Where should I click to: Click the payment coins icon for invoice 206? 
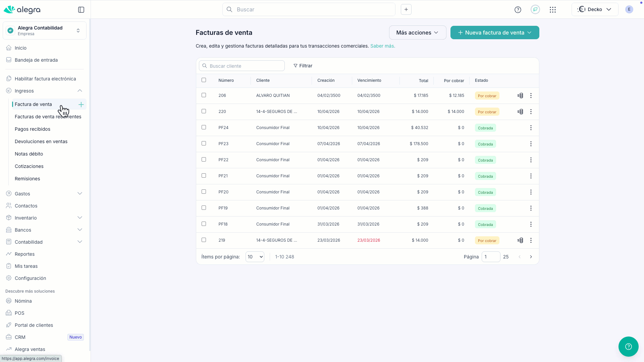tap(520, 96)
